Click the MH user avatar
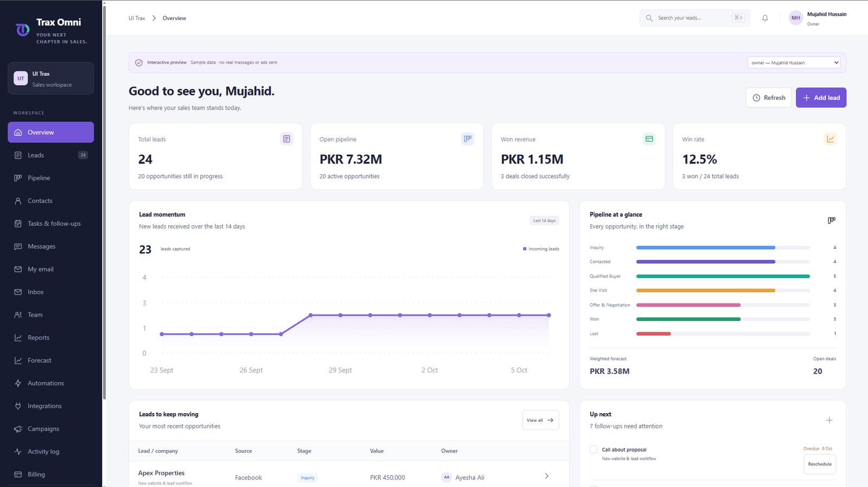This screenshot has height=487, width=868. point(795,18)
